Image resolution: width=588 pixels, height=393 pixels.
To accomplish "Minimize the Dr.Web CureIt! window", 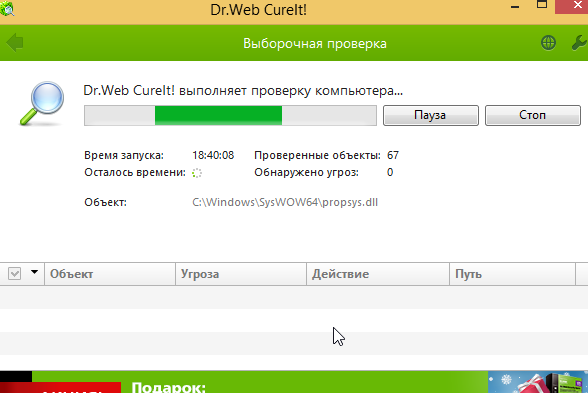I will 515,7.
